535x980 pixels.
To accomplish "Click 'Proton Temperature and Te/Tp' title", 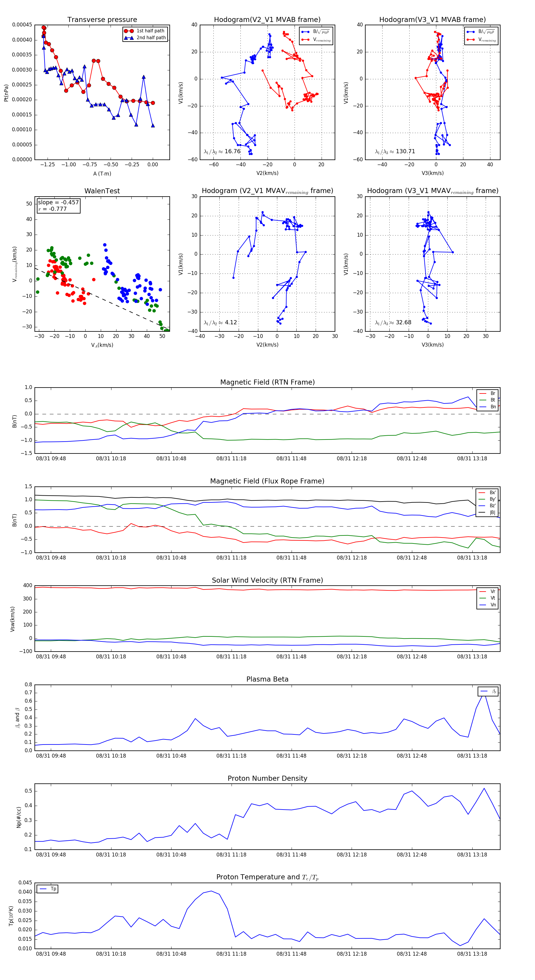I will click(267, 877).
